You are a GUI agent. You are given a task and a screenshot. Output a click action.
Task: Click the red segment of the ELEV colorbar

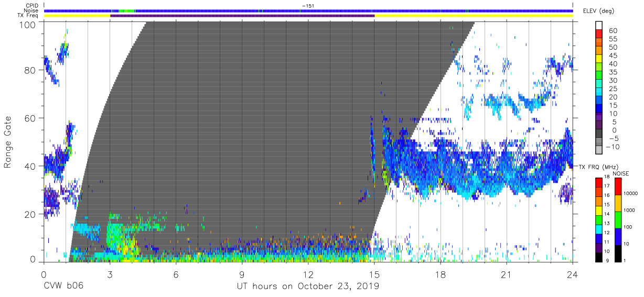click(599, 35)
